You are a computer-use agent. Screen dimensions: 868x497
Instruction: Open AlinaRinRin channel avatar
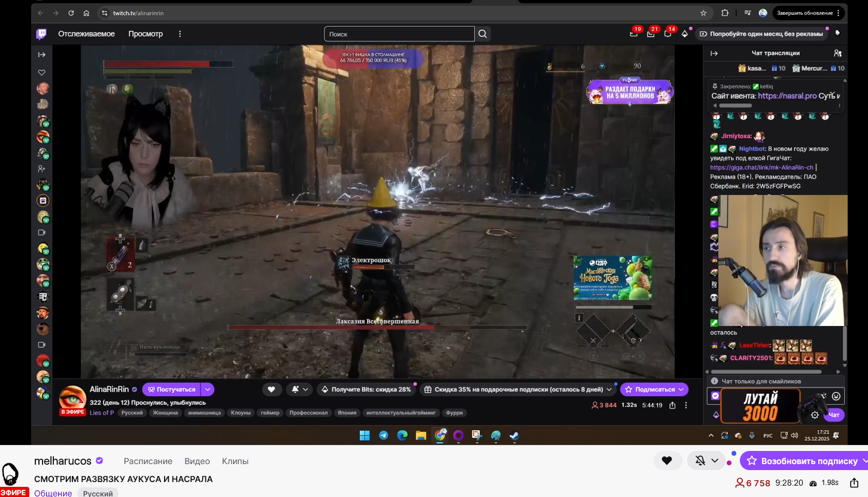72,398
